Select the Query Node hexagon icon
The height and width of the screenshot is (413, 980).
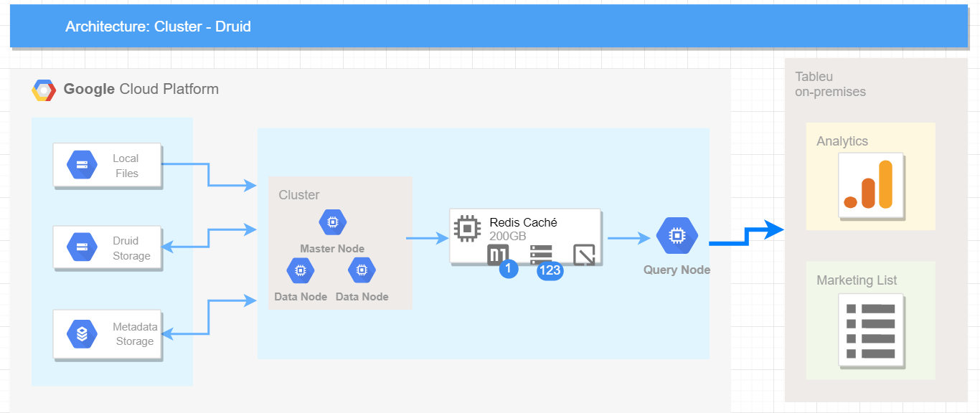tap(677, 236)
